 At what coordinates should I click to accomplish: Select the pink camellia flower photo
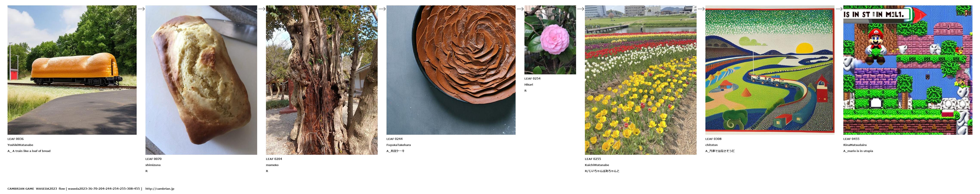550,40
